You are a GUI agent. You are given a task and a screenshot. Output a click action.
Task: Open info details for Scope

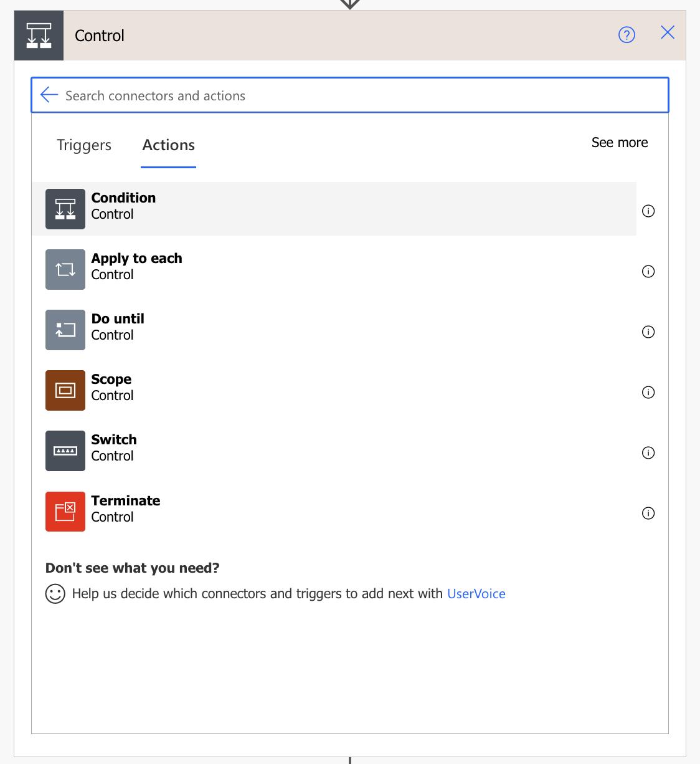648,392
